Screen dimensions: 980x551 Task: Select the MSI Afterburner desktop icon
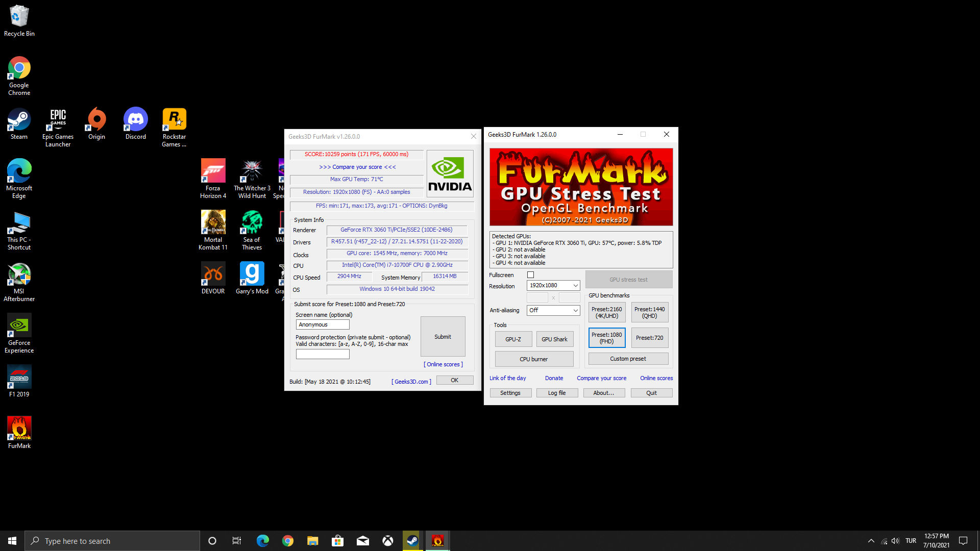click(x=19, y=282)
